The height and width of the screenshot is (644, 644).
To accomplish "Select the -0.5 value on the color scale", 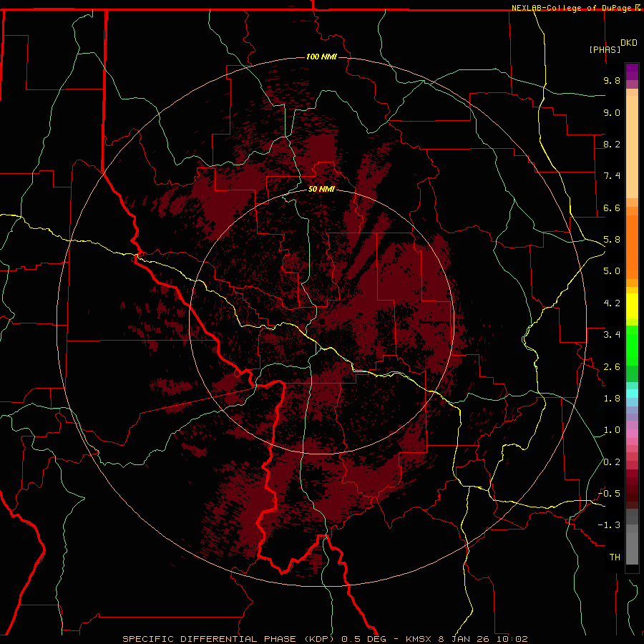I will [609, 494].
